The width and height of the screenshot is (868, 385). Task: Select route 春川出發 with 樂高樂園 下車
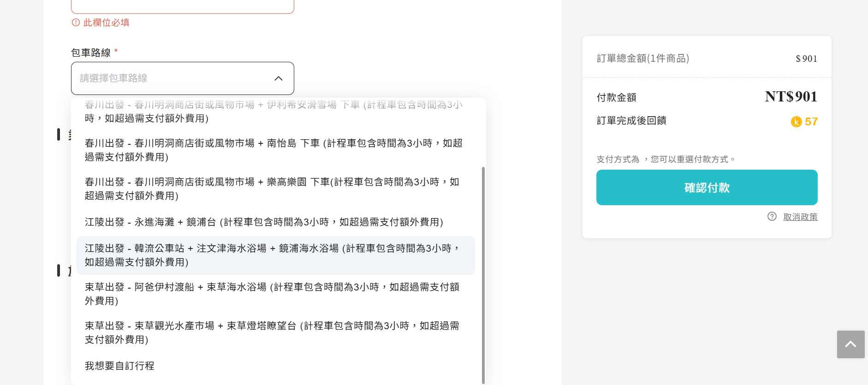click(275, 189)
